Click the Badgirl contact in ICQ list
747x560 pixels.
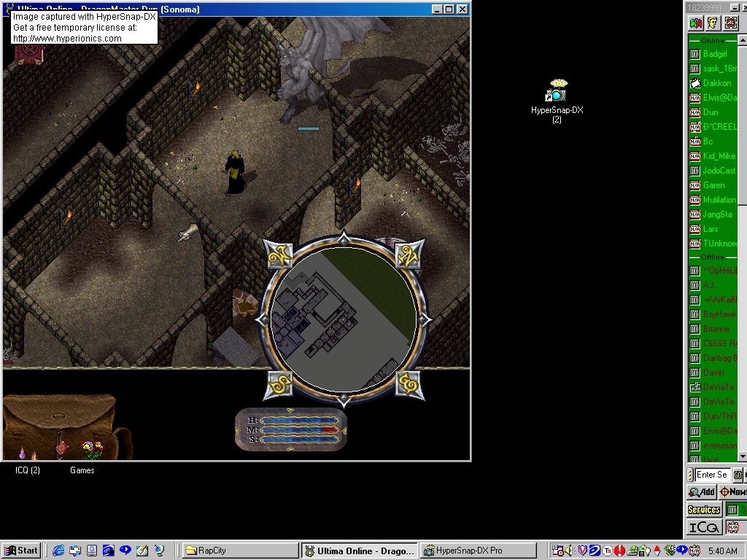pos(714,54)
